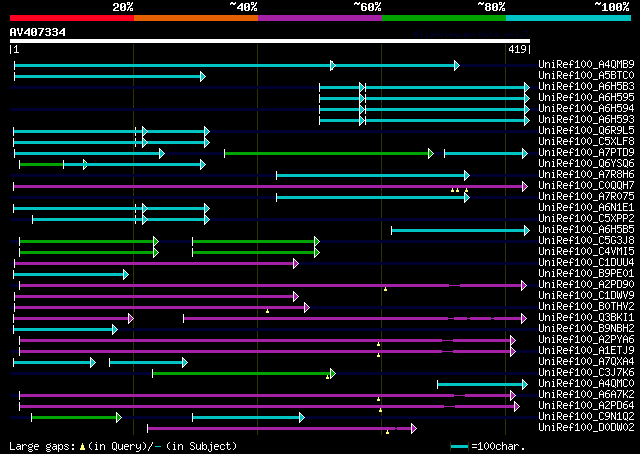
Task: Open the UniRef100_A7R8H6 hit
Action: pos(586,174)
